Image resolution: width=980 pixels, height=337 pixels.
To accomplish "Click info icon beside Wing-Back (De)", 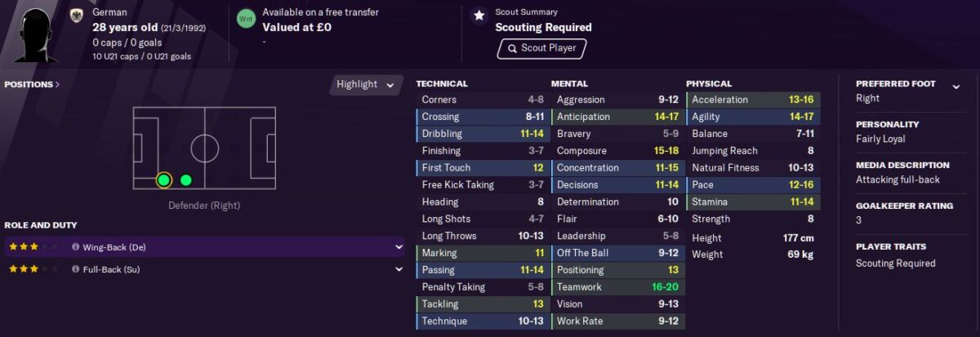I will tap(75, 246).
